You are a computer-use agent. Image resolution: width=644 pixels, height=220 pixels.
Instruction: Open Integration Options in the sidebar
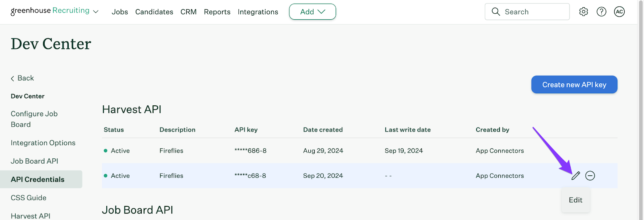pos(43,143)
